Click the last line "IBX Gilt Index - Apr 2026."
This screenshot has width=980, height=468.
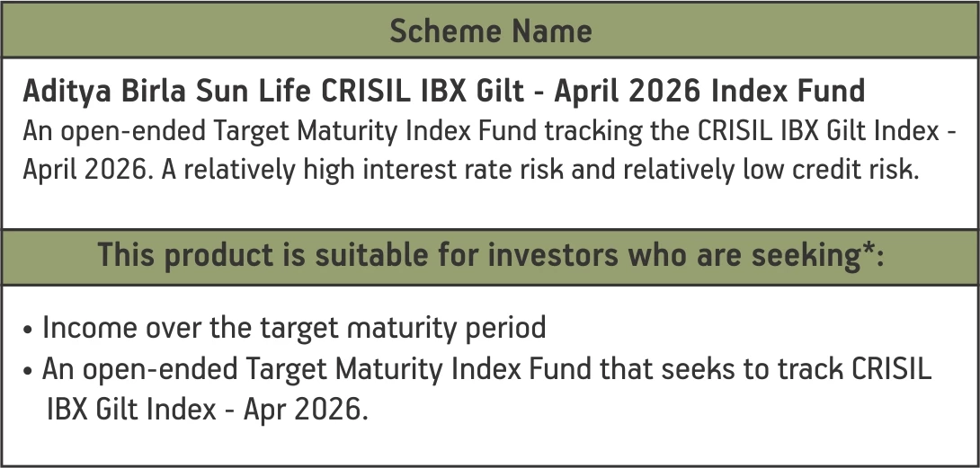coord(207,409)
